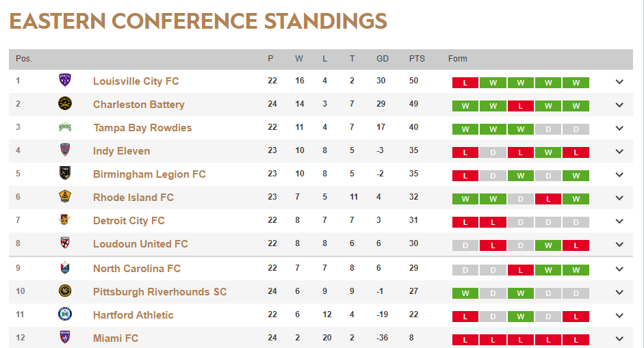Open the North Carolina FC team link
Viewport: 644px width, 348px height.
point(137,268)
